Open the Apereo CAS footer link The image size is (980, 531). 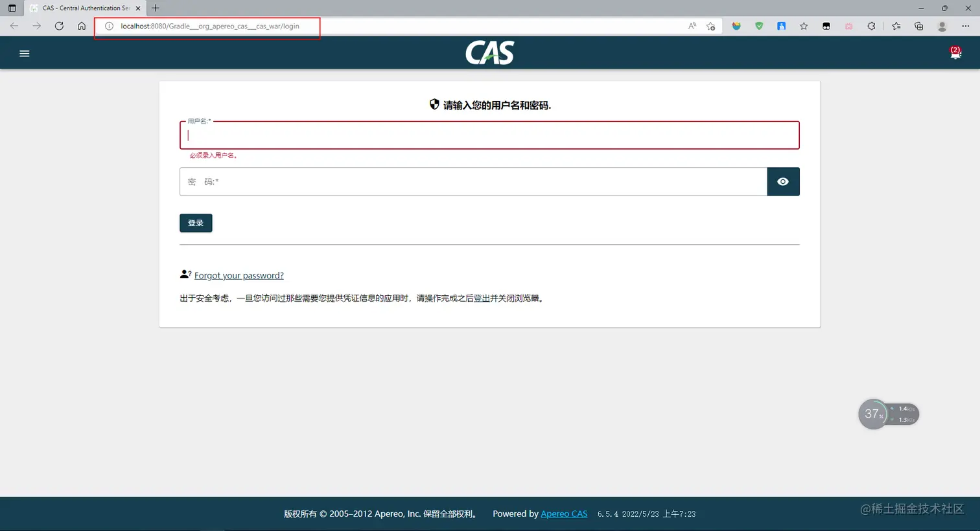coord(564,514)
